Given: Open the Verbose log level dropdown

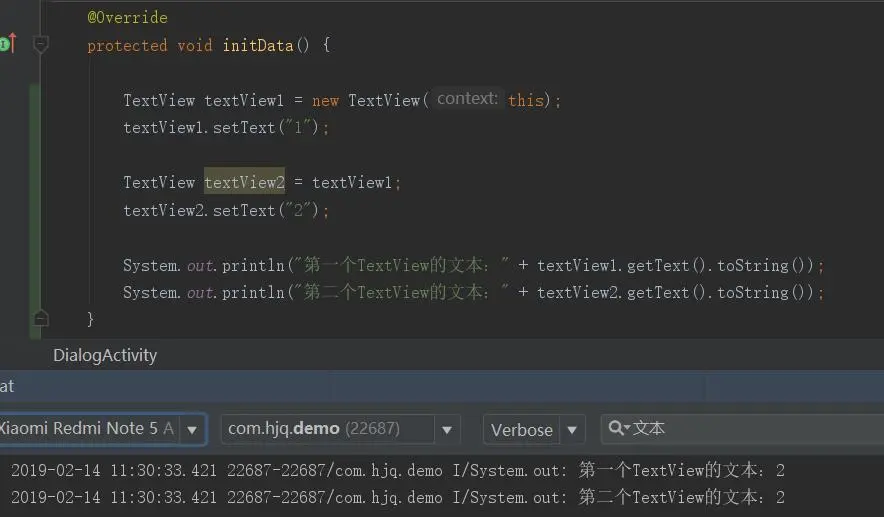Looking at the screenshot, I should click(534, 430).
